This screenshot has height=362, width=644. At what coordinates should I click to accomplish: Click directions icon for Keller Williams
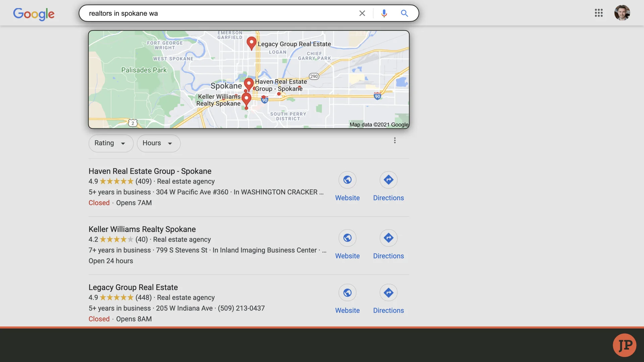click(x=388, y=238)
